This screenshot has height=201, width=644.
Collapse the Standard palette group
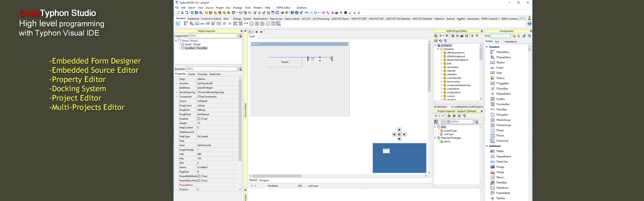click(x=487, y=47)
